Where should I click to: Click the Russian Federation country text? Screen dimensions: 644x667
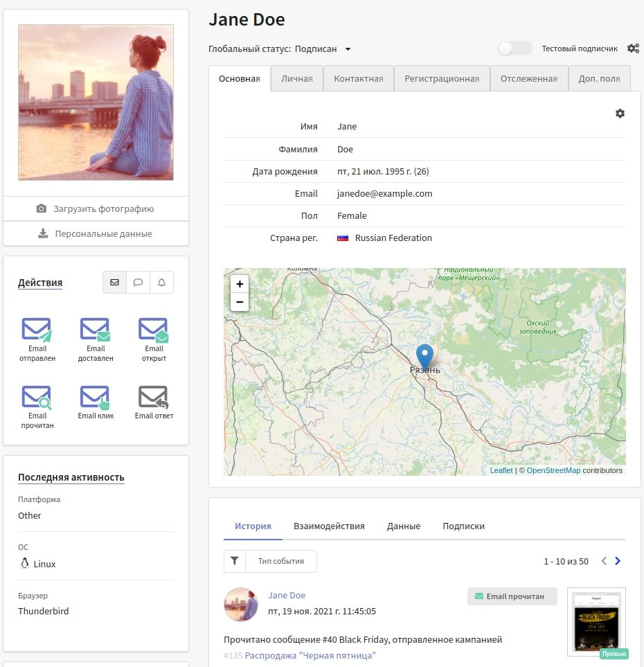tap(393, 238)
